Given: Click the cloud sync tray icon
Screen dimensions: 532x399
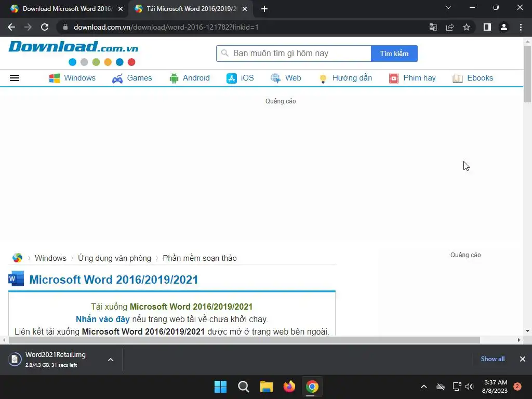Looking at the screenshot, I should [441, 387].
